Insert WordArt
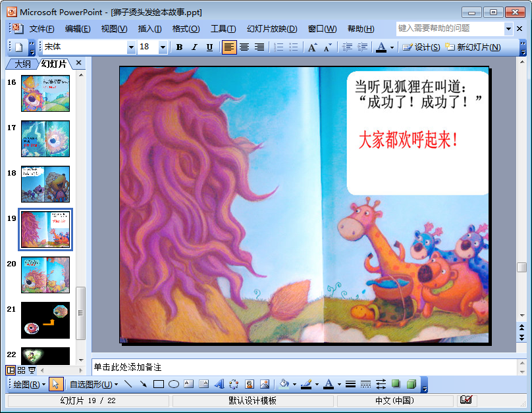Screen dimensions: 532x413 click(x=219, y=384)
